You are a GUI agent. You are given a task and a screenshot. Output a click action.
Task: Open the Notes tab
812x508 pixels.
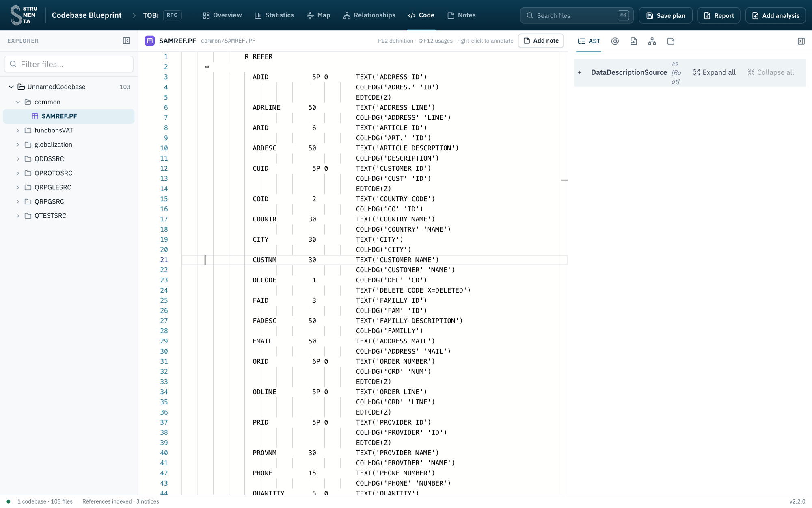click(461, 15)
